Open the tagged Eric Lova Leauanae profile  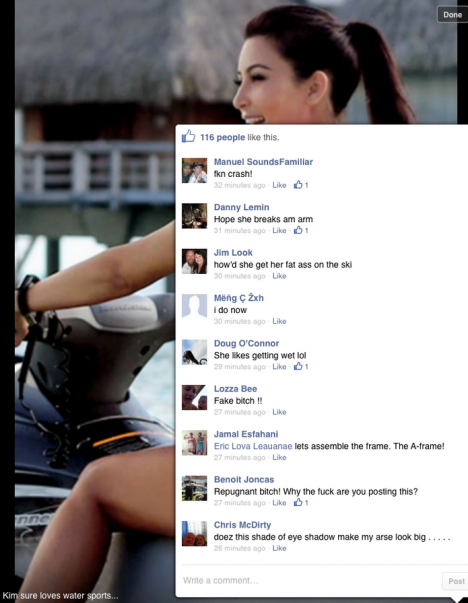[253, 446]
